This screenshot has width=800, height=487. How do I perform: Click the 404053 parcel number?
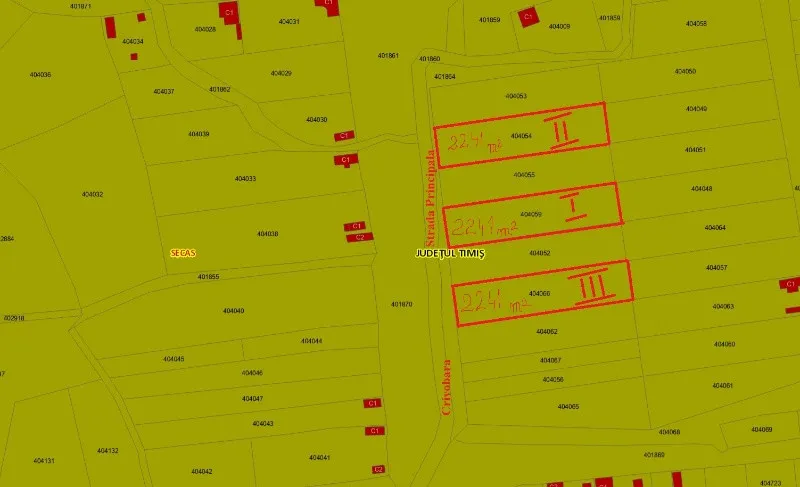pyautogui.click(x=516, y=96)
